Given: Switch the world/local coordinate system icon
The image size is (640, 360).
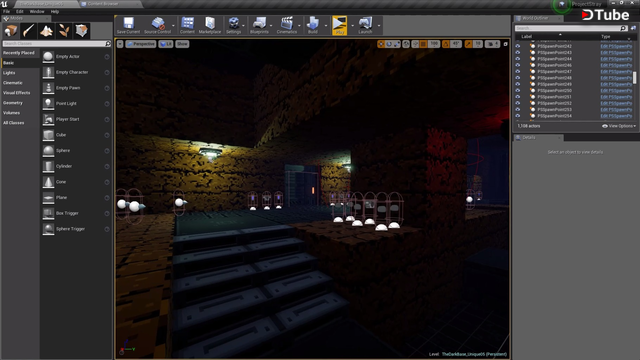Looking at the screenshot, I should pyautogui.click(x=406, y=44).
